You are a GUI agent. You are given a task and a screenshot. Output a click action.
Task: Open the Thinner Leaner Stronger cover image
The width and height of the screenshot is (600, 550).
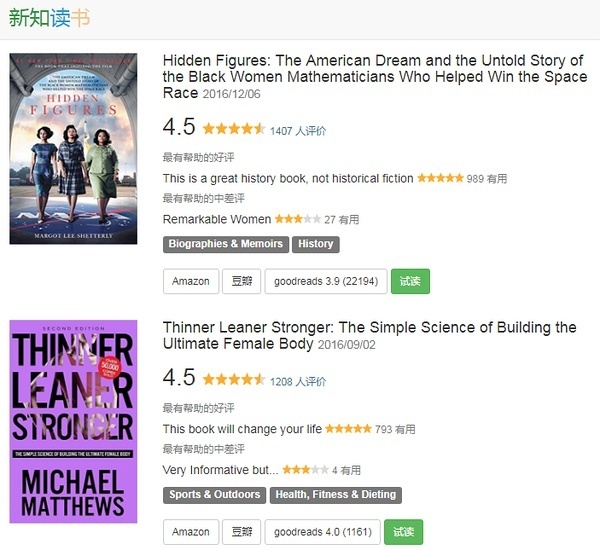73,421
